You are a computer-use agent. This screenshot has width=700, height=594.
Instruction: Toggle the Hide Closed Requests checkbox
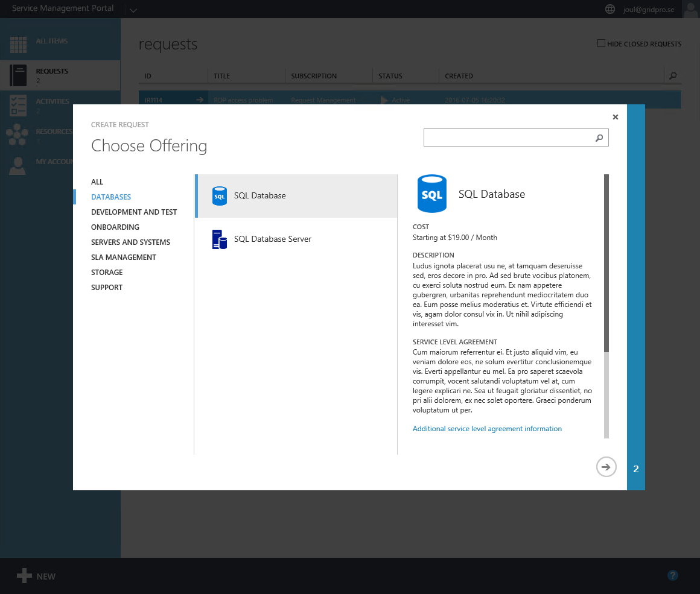click(602, 43)
